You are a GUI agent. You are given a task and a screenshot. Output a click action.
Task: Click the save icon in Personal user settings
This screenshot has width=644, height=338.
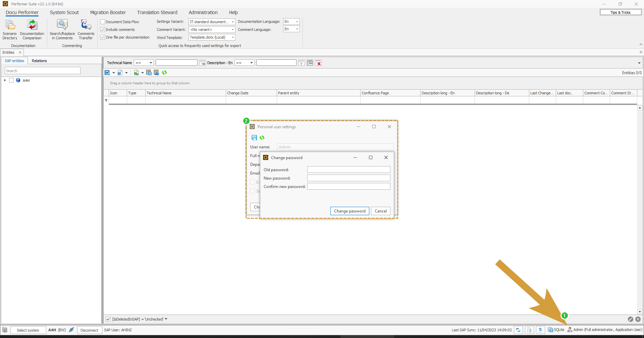[254, 138]
